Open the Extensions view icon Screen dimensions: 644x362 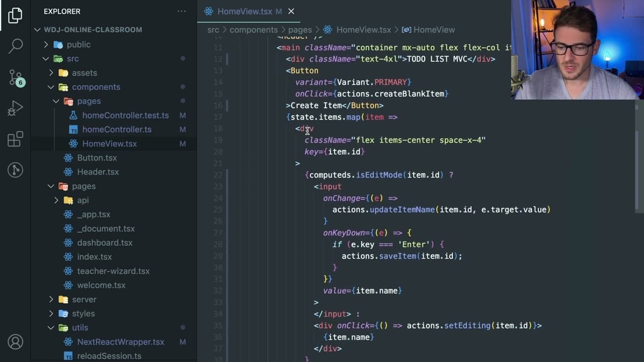pyautogui.click(x=15, y=139)
